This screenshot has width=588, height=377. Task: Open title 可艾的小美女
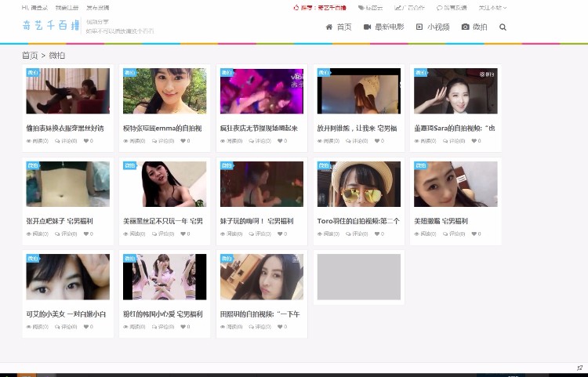tap(66, 314)
